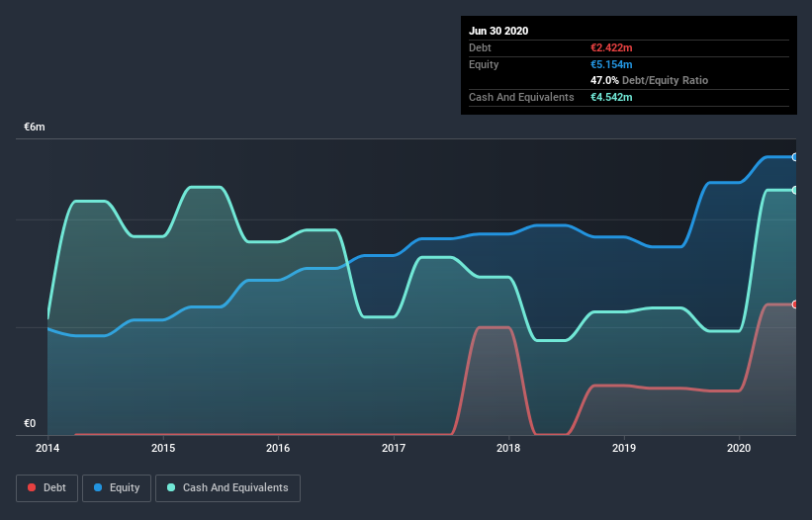The image size is (812, 520).
Task: Toggle the Debt legend button
Action: pyautogui.click(x=46, y=488)
